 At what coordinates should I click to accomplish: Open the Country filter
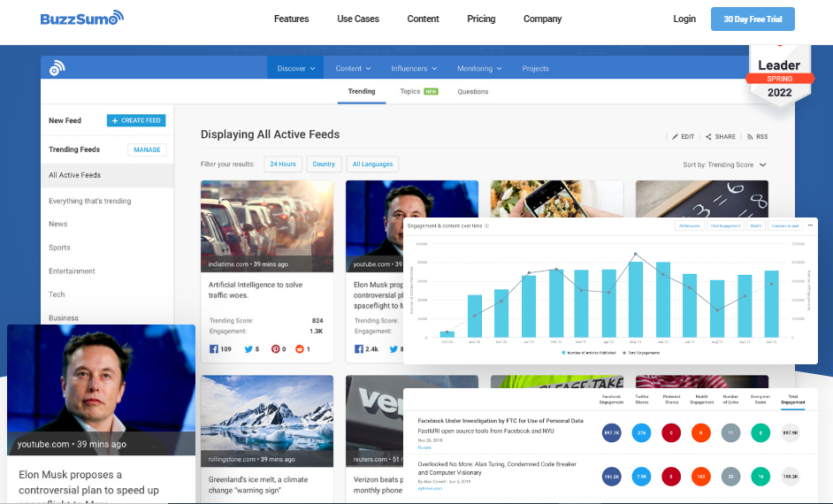[x=324, y=164]
